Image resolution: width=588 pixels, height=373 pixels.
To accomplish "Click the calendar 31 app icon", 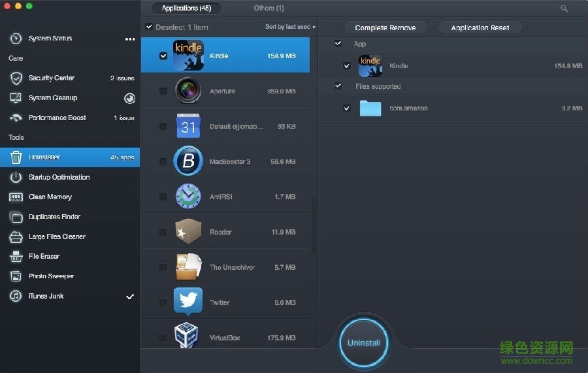I will pyautogui.click(x=188, y=125).
